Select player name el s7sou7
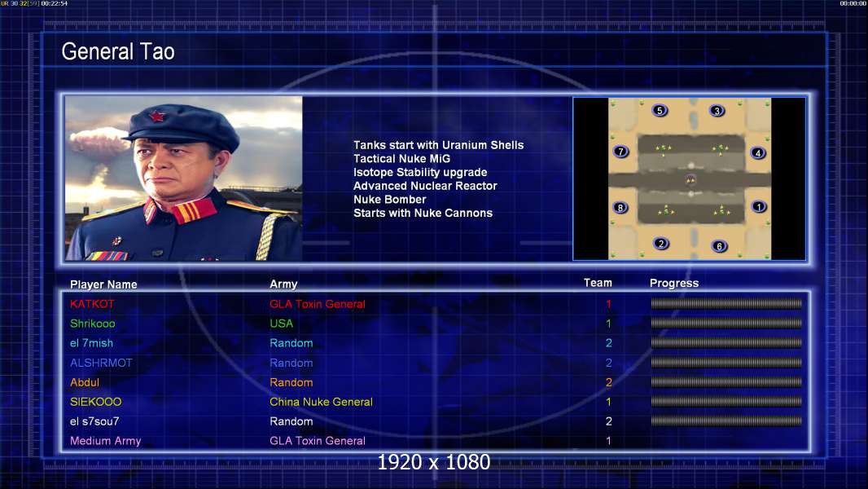The height and width of the screenshot is (489, 868). [x=94, y=421]
